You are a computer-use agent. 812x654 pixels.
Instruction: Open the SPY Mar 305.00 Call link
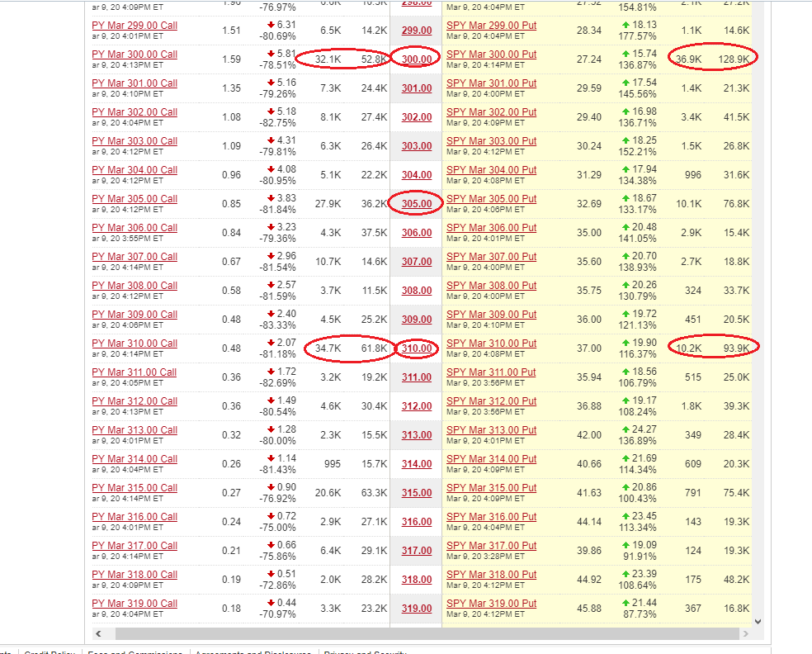coord(135,199)
